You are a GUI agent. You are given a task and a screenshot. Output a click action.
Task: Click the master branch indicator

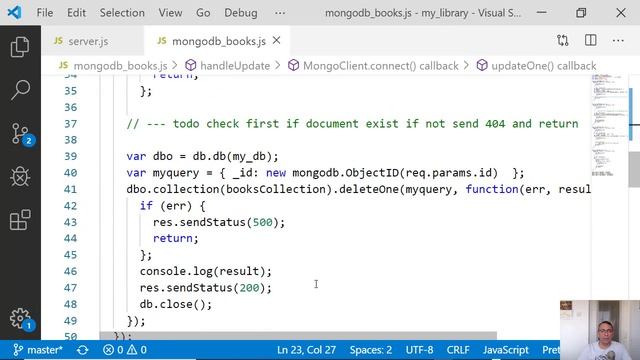pos(38,350)
